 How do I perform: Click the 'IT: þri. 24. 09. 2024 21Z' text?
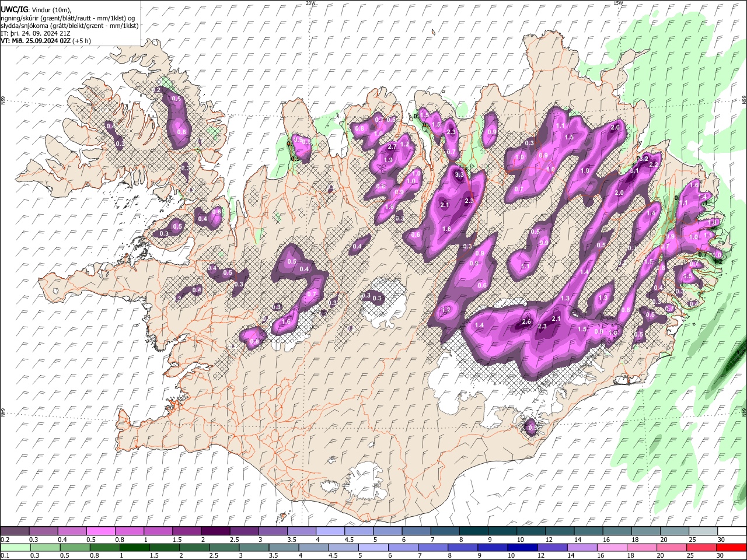[36, 33]
